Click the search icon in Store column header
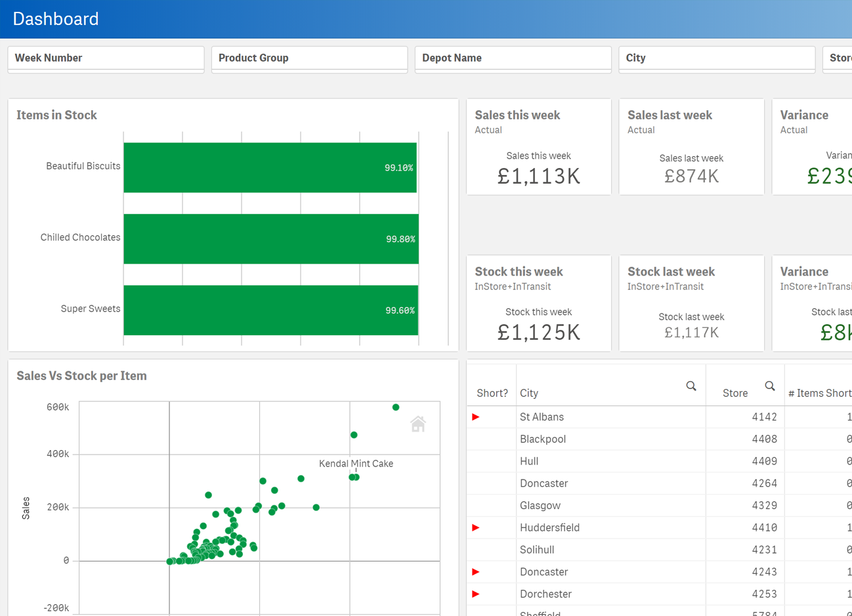 tap(770, 386)
